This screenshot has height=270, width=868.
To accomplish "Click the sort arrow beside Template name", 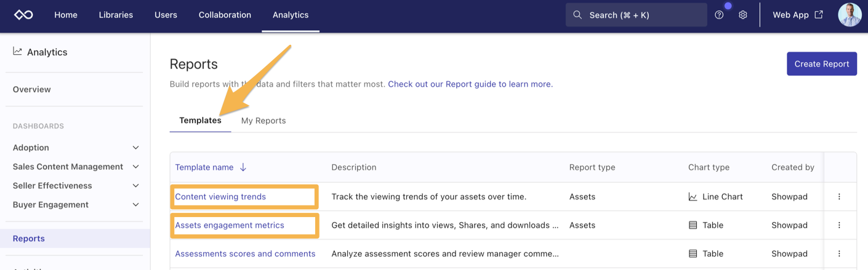I will 243,167.
